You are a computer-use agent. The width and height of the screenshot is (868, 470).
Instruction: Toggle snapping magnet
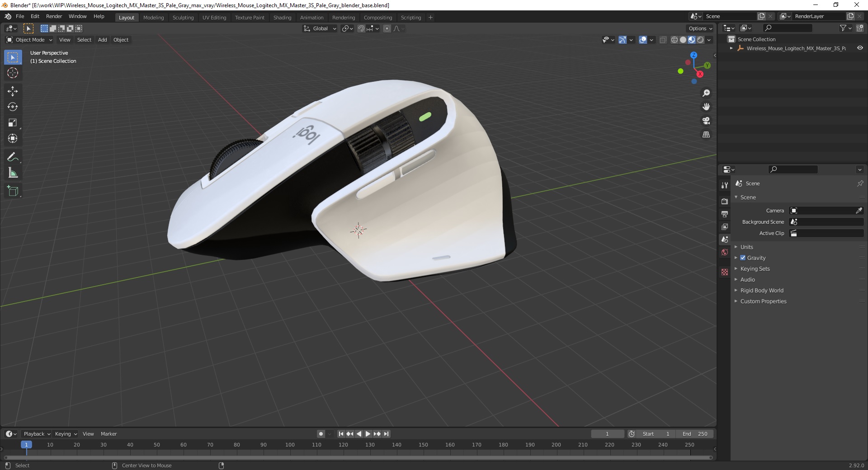(x=361, y=28)
